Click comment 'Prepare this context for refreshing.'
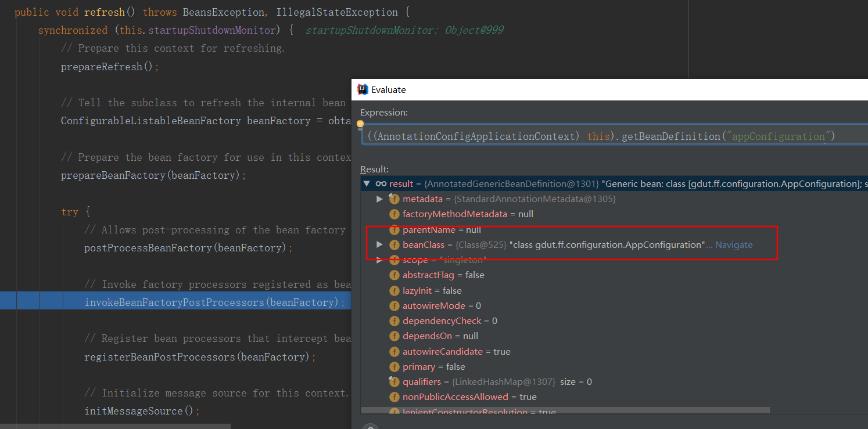This screenshot has height=429, width=868. tap(173, 48)
